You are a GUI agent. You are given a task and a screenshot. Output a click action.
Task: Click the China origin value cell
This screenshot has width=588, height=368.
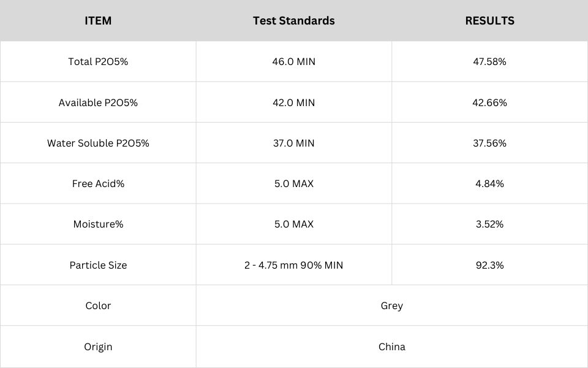[x=392, y=347]
